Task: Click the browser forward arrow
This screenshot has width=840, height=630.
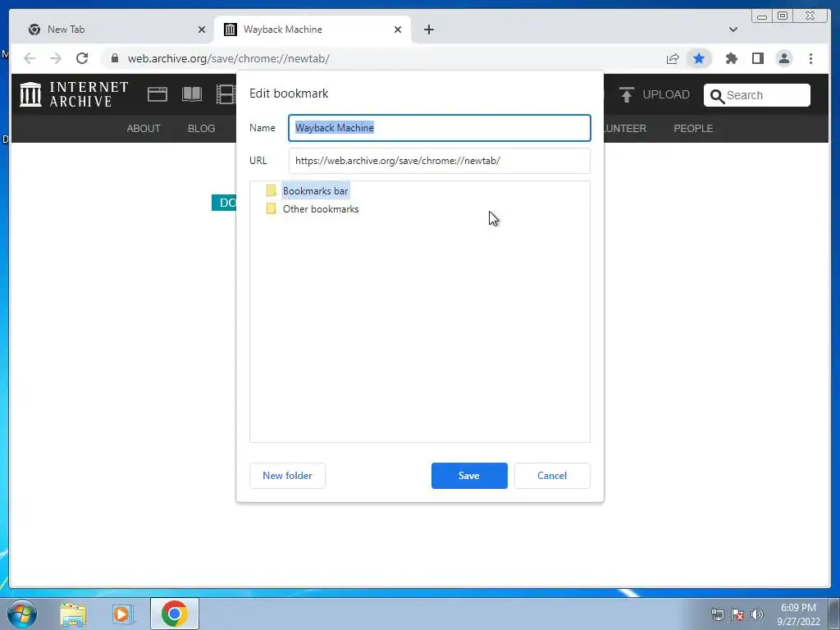Action: (x=56, y=58)
